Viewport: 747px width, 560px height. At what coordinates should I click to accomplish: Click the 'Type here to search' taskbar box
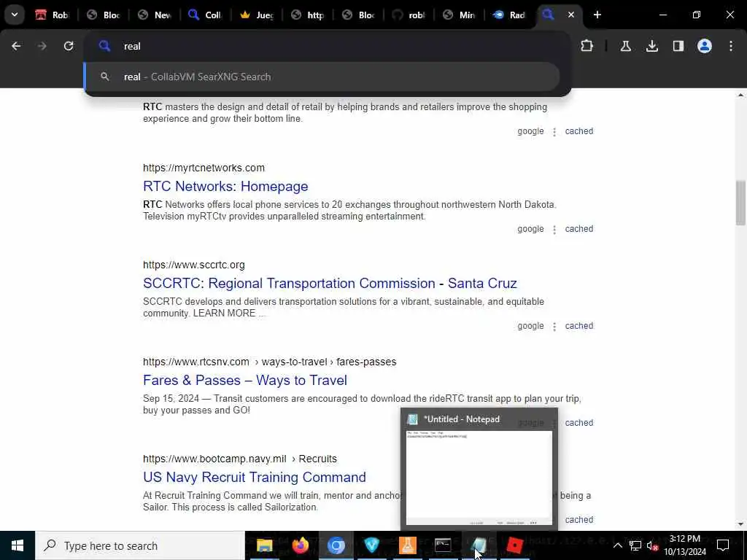point(140,545)
